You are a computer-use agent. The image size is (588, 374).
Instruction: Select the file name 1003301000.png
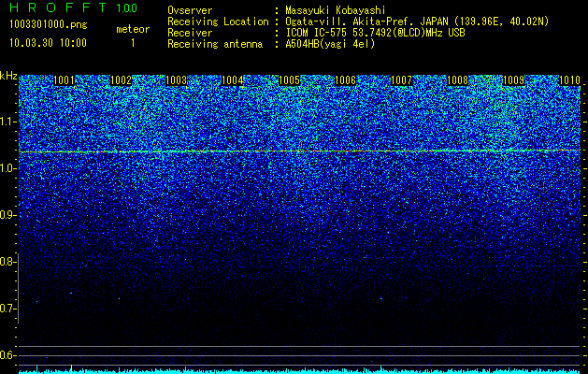(49, 25)
